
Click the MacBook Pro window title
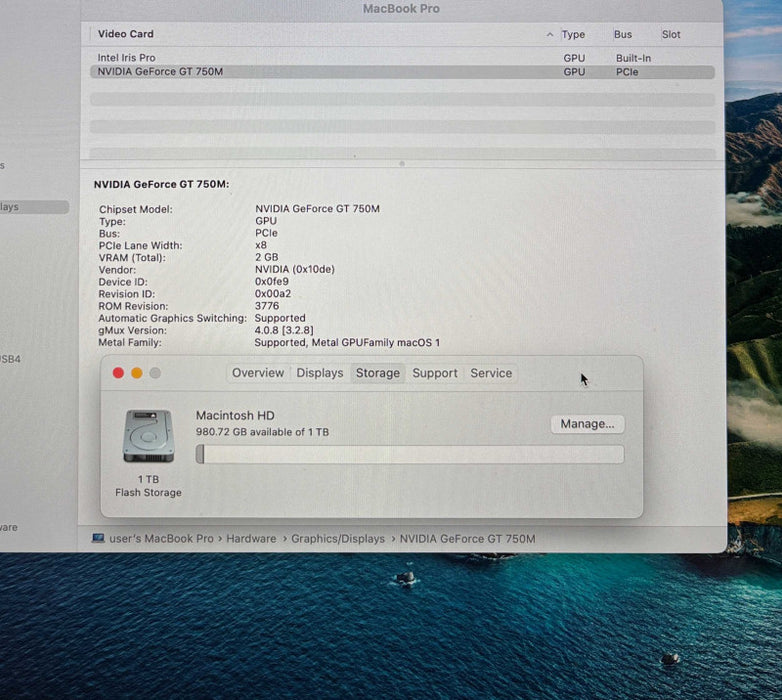pos(401,8)
